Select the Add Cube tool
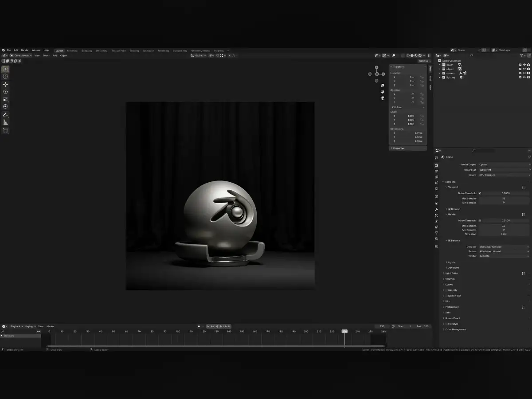532x399 pixels. point(5,130)
